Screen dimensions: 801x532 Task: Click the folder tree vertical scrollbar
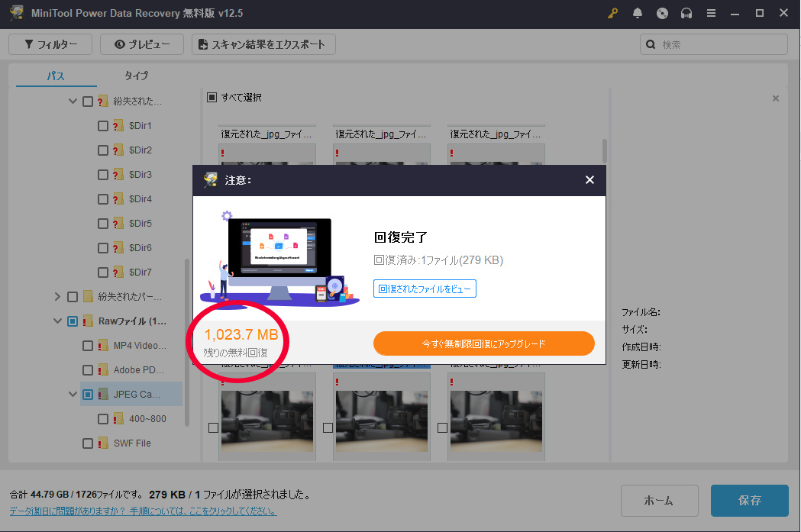(187, 342)
